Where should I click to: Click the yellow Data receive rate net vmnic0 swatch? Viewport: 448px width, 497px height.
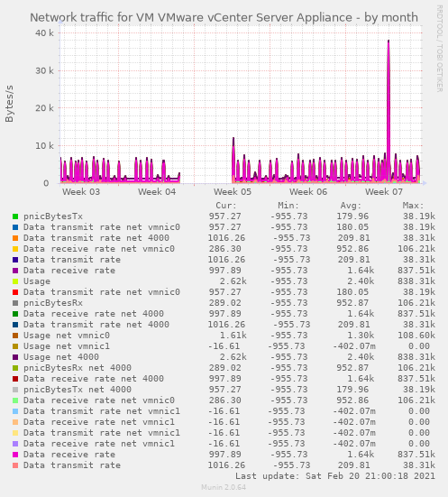(15, 249)
